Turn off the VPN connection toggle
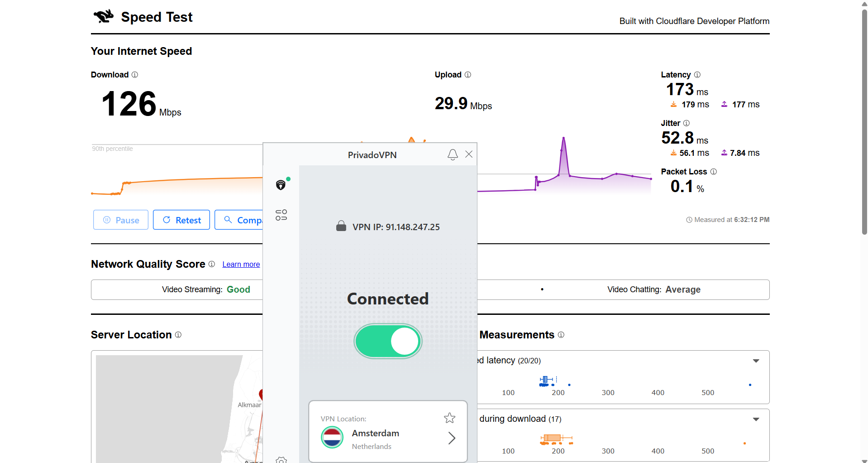Image resolution: width=868 pixels, height=463 pixels. pos(388,341)
